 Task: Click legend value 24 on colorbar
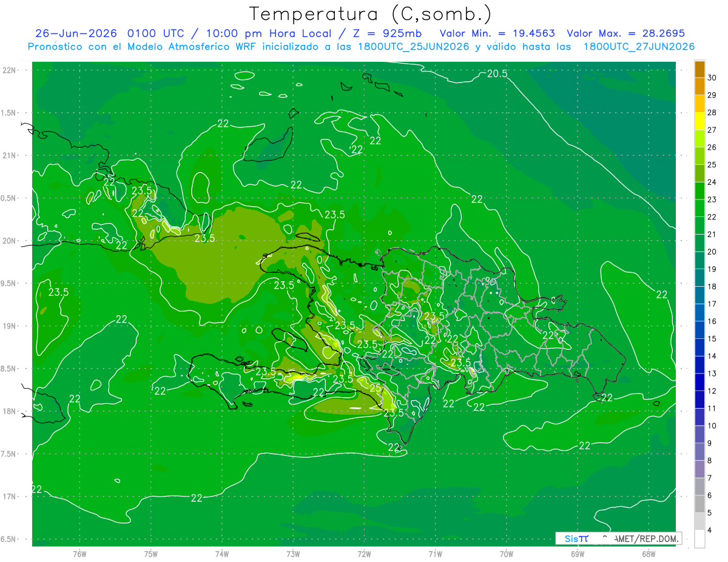pyautogui.click(x=712, y=182)
